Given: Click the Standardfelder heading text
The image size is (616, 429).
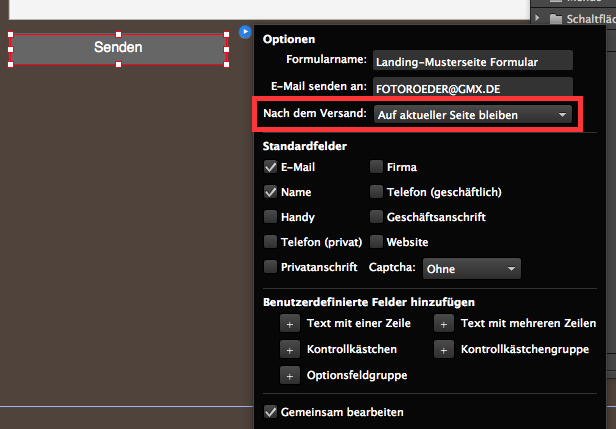Looking at the screenshot, I should pos(304,146).
